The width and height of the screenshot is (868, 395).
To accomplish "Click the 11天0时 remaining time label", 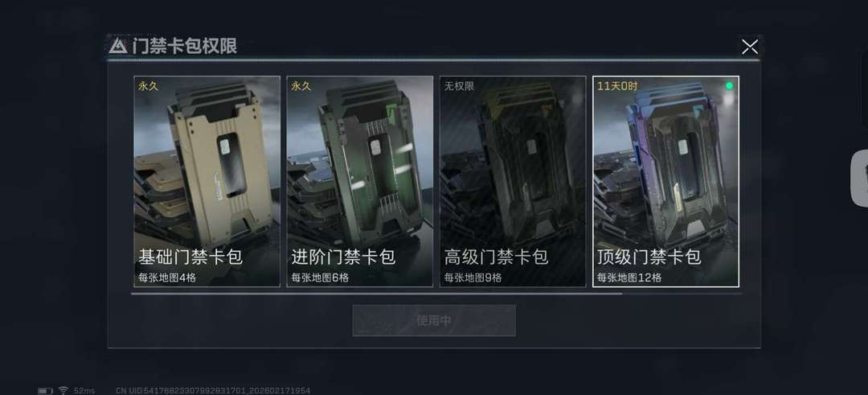I will pos(617,86).
